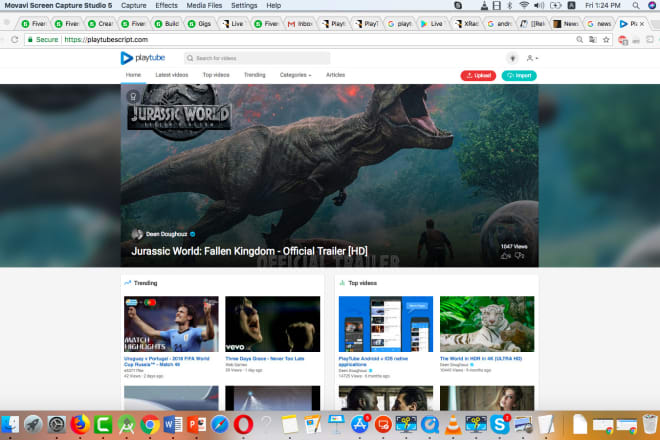Click the thumbs down icon on the banner
Screen dimensions: 660x440
coord(519,256)
